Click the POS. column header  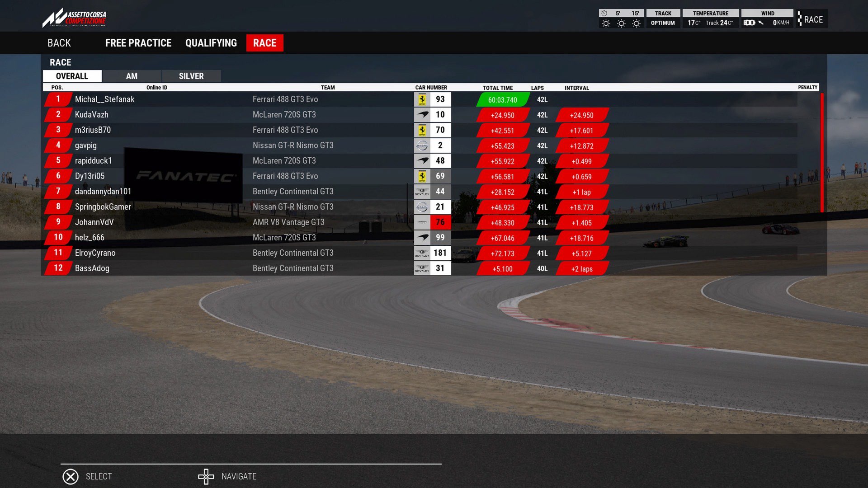pyautogui.click(x=57, y=88)
